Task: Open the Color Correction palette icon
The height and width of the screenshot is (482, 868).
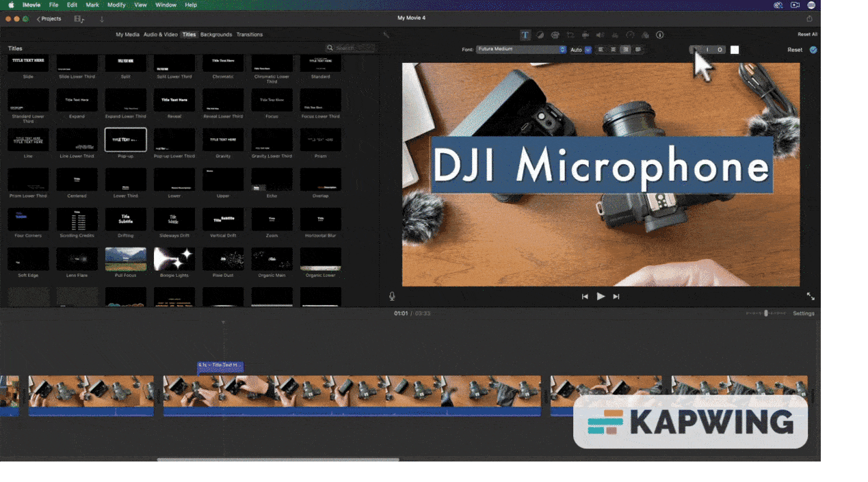Action: pos(555,35)
